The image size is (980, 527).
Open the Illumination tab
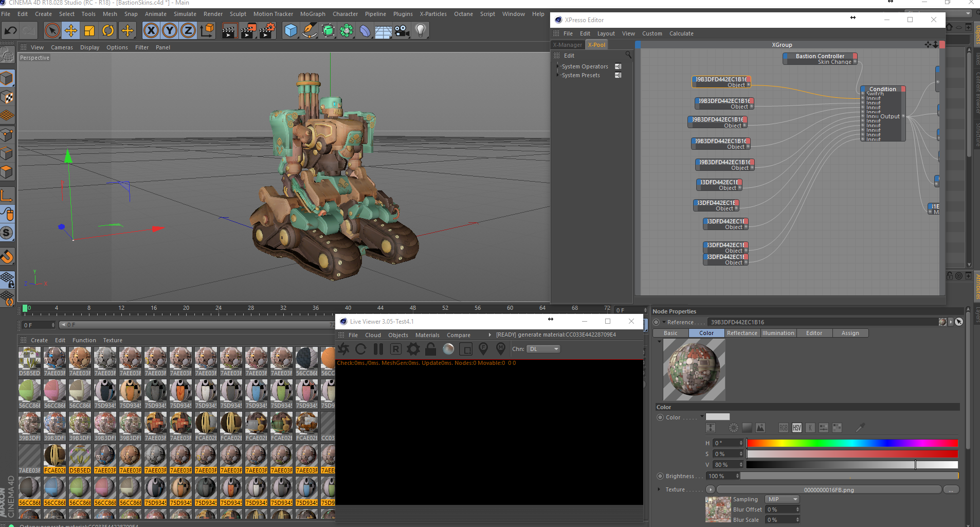coord(778,333)
